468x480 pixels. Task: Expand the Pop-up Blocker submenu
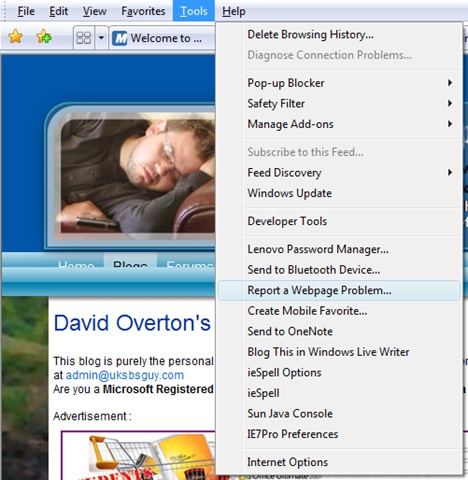(x=339, y=83)
